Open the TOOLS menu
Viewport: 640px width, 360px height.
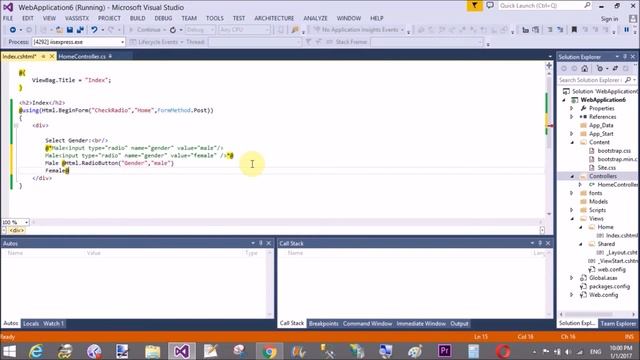click(x=215, y=18)
